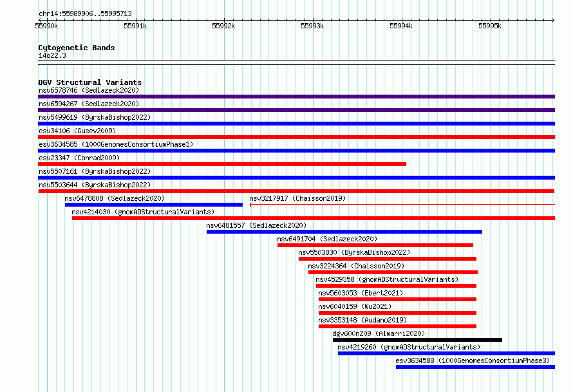Select the red bar for nsv6040159
The height and width of the screenshot is (392, 573).
pyautogui.click(x=398, y=313)
